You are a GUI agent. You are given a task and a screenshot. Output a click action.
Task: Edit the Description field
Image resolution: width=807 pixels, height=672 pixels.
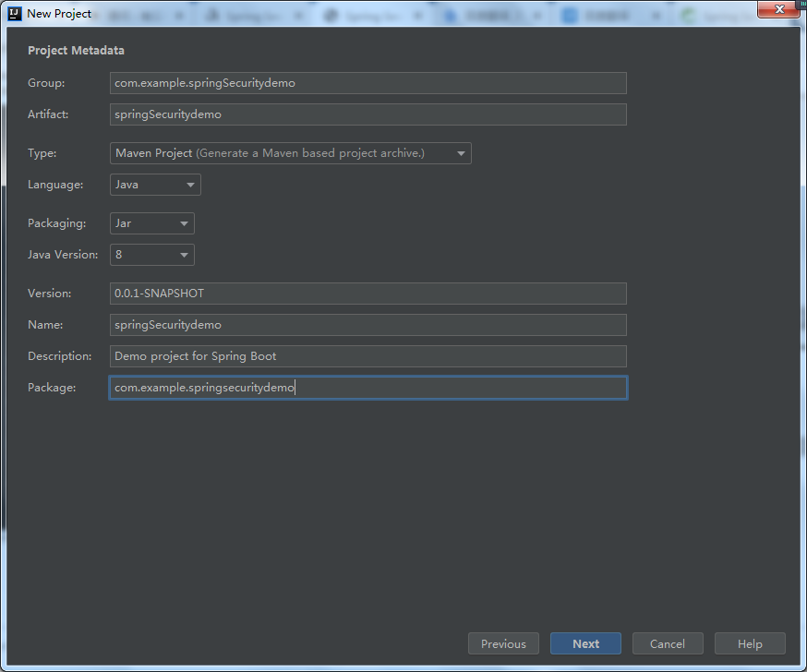coord(367,356)
